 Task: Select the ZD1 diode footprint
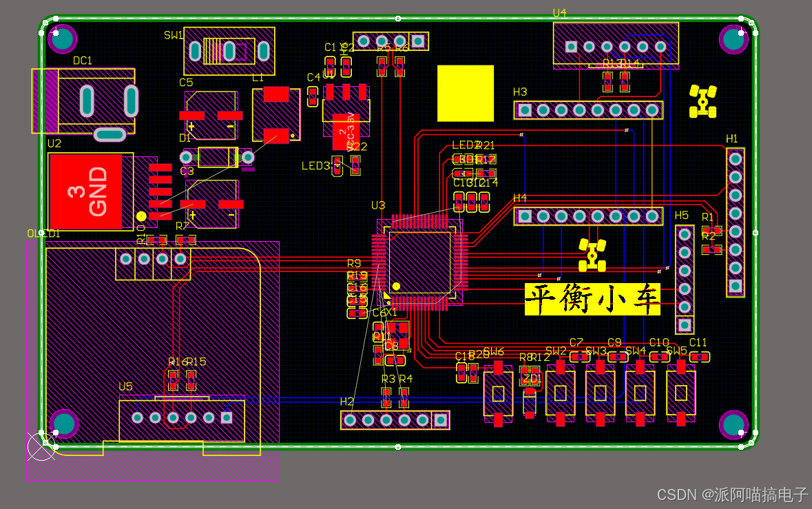(529, 402)
